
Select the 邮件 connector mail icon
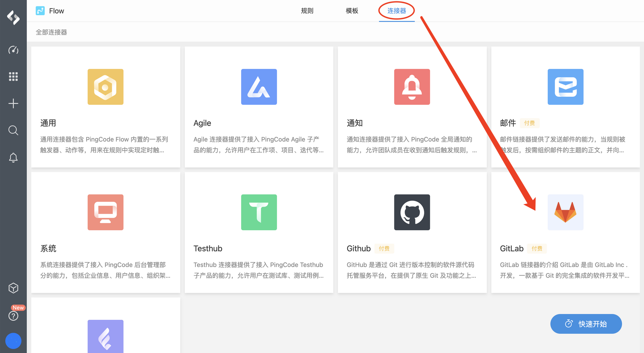tap(565, 87)
